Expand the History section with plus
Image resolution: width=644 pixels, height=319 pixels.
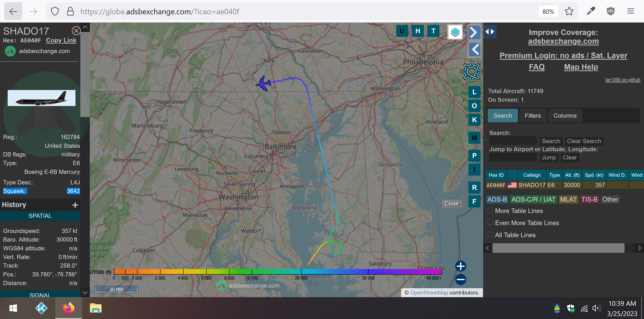tap(75, 205)
